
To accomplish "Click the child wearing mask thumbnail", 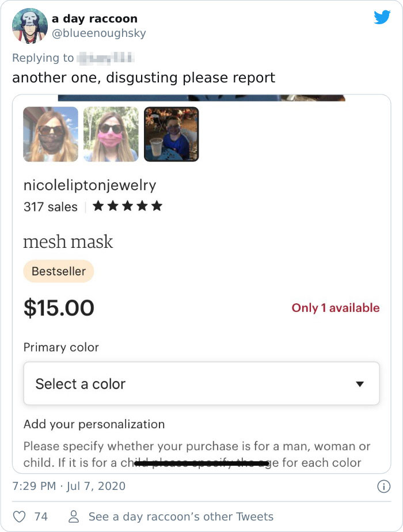I will [171, 134].
